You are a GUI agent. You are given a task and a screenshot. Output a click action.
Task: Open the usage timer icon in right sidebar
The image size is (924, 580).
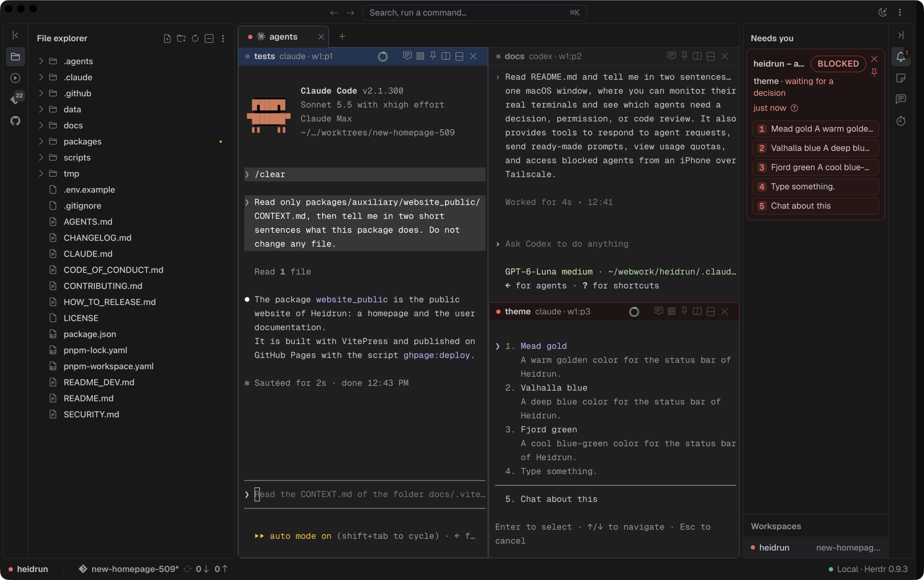pos(901,121)
